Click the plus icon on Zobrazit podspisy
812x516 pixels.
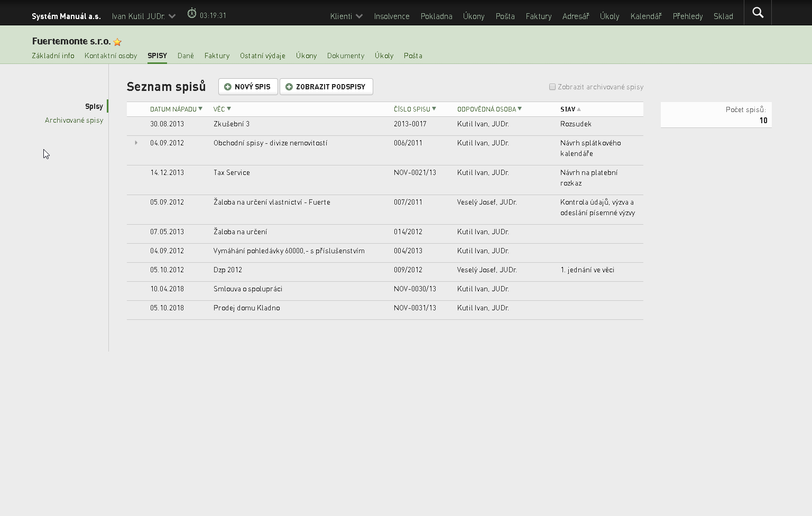289,87
